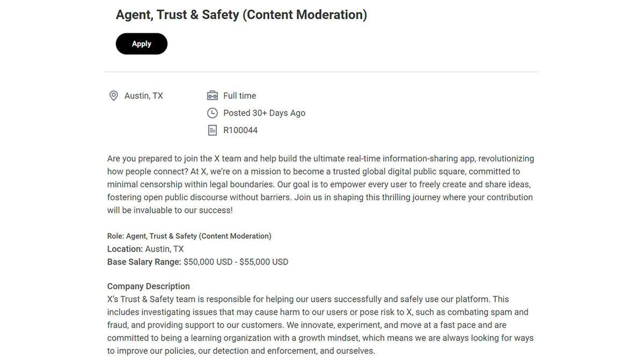The image size is (644, 362).
Task: Click the location pin icon
Action: (x=113, y=96)
